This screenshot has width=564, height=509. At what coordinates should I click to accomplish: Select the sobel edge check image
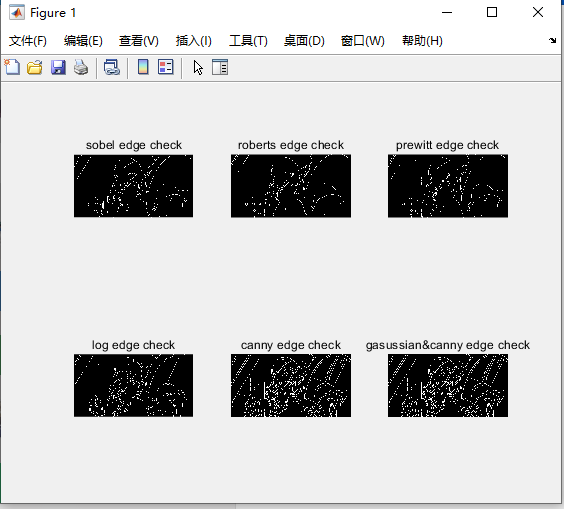click(x=133, y=186)
